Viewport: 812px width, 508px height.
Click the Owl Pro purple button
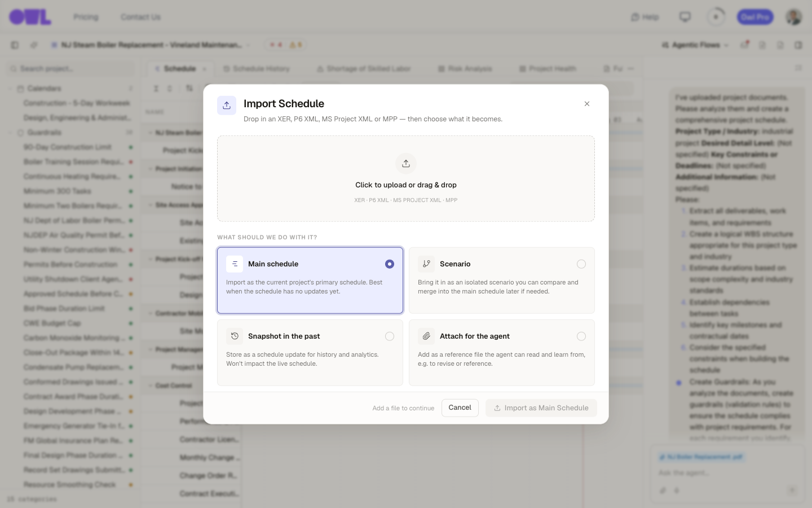point(755,17)
